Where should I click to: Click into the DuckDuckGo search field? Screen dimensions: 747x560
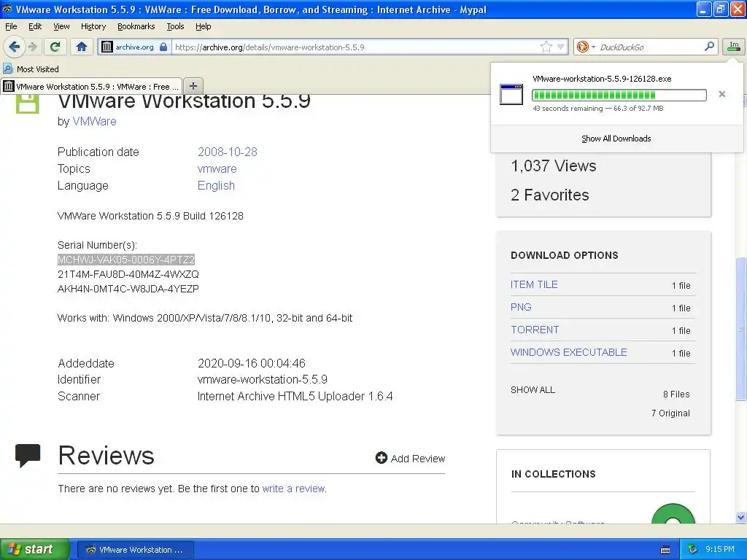(x=649, y=47)
